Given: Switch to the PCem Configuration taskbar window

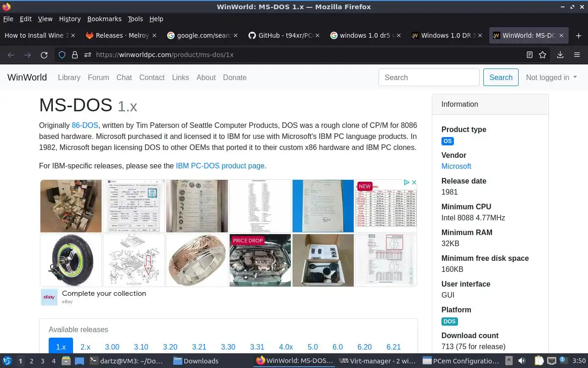Looking at the screenshot, I should pyautogui.click(x=461, y=361).
